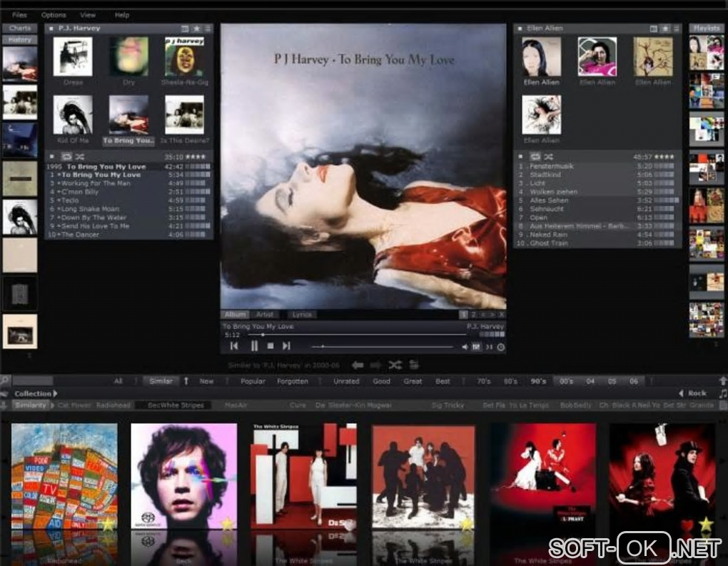Filter by the 90's decade
The width and height of the screenshot is (728, 566).
(538, 381)
